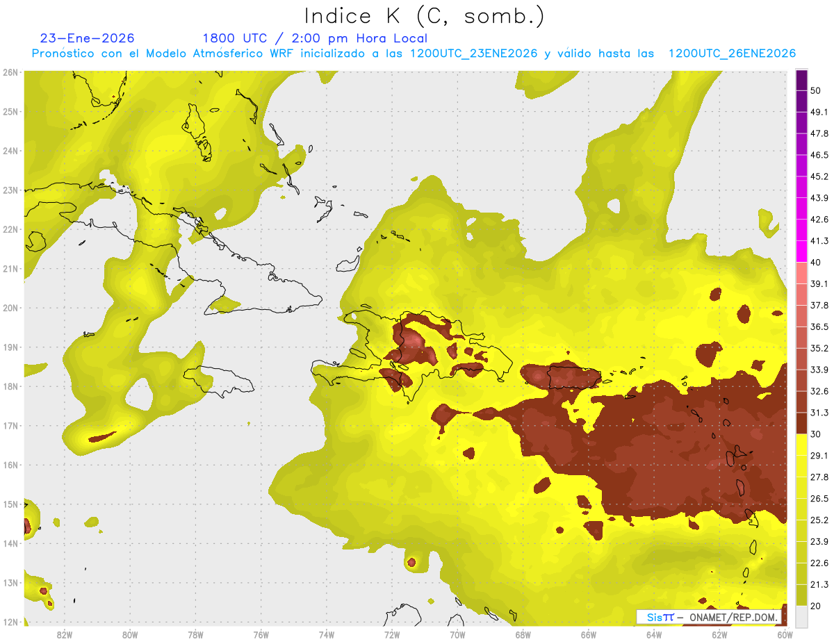Click the "82W" longitude label

(x=64, y=634)
